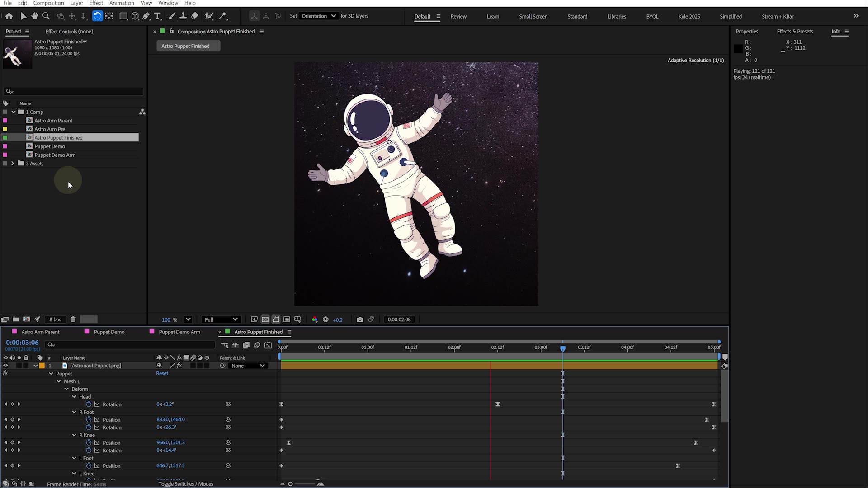Click green label of Astro Puppet Finished

pos(5,138)
